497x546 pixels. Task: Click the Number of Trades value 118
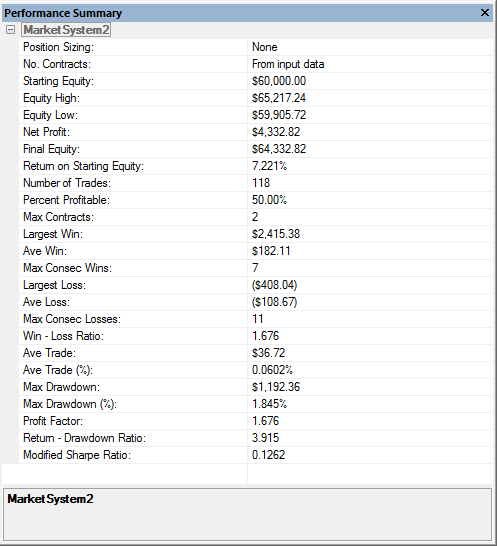click(x=261, y=183)
